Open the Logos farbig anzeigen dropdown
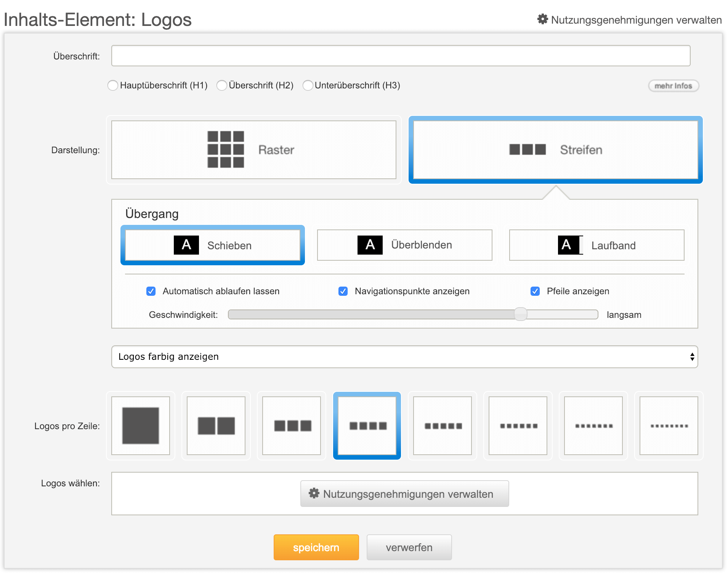The width and height of the screenshot is (728, 574). [x=404, y=357]
